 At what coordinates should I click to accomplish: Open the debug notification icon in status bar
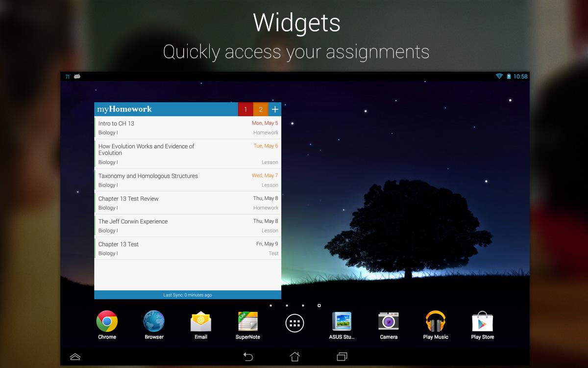tap(77, 76)
